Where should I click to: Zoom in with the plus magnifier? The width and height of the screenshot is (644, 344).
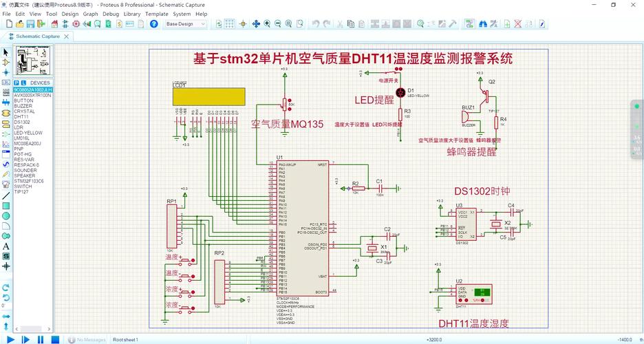click(267, 24)
